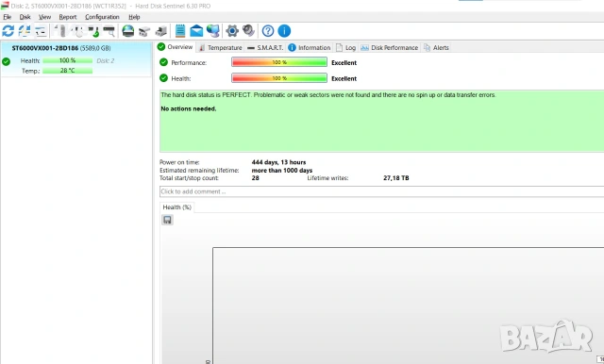Viewport: 604px width, 364px height.
Task: Switch to the Temperature tab
Action: 220,48
